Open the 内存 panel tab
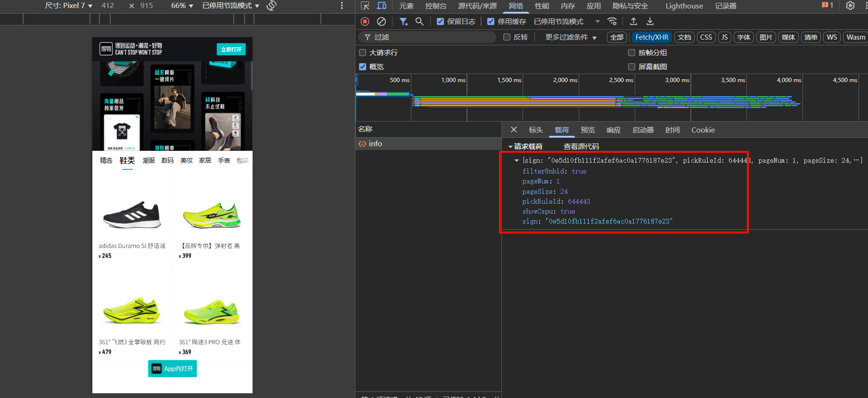 568,6
